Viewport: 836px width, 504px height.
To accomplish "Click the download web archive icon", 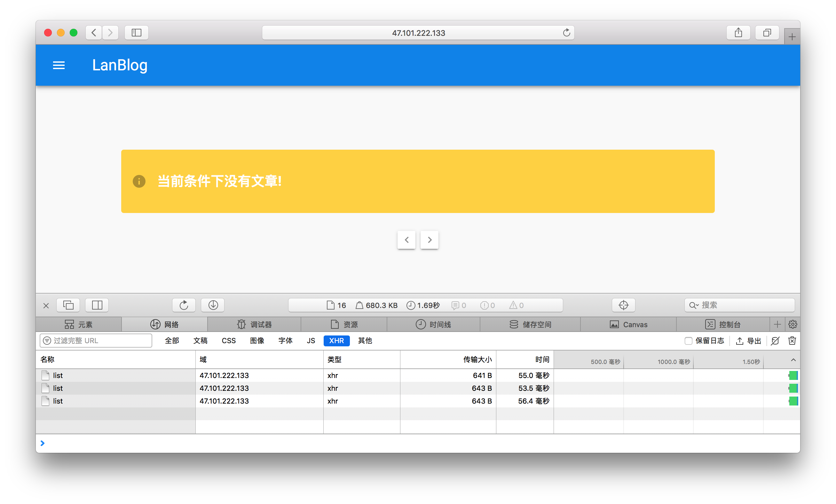I will (213, 305).
